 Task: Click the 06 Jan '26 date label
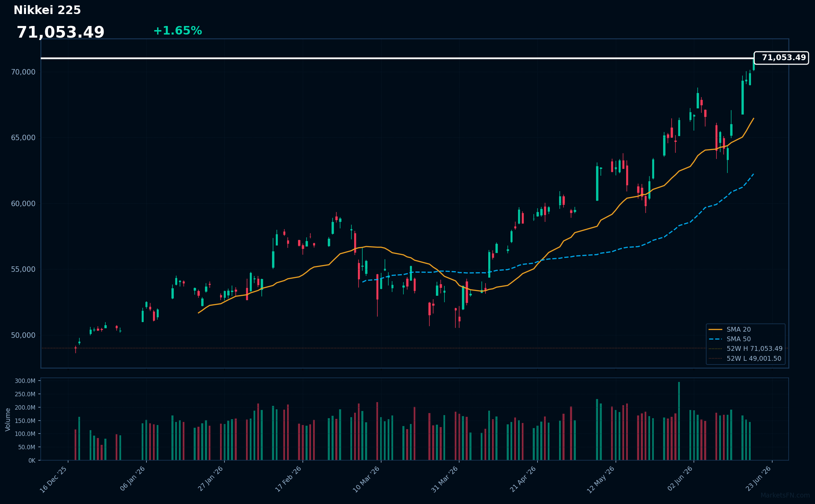coord(132,479)
